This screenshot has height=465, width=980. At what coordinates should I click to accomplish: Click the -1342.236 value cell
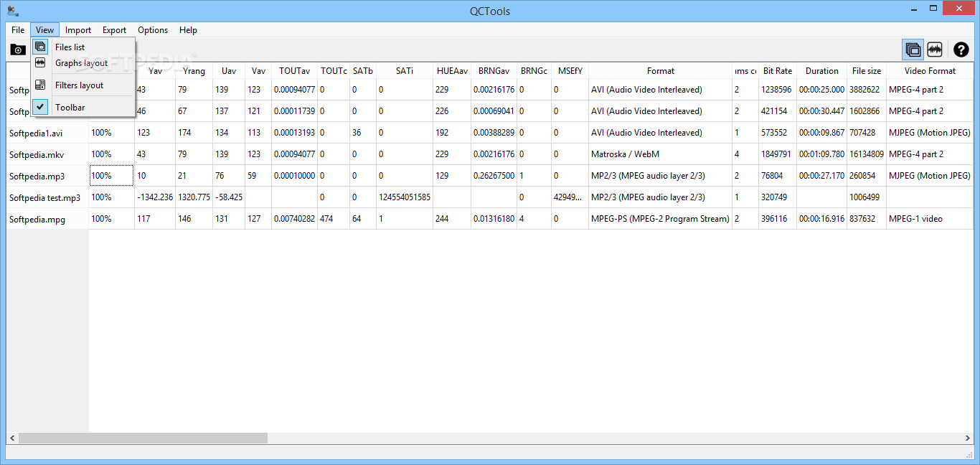[155, 197]
